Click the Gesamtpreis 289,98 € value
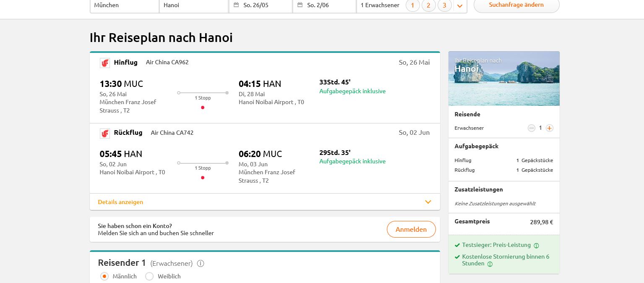The width and height of the screenshot is (644, 283). (x=542, y=222)
